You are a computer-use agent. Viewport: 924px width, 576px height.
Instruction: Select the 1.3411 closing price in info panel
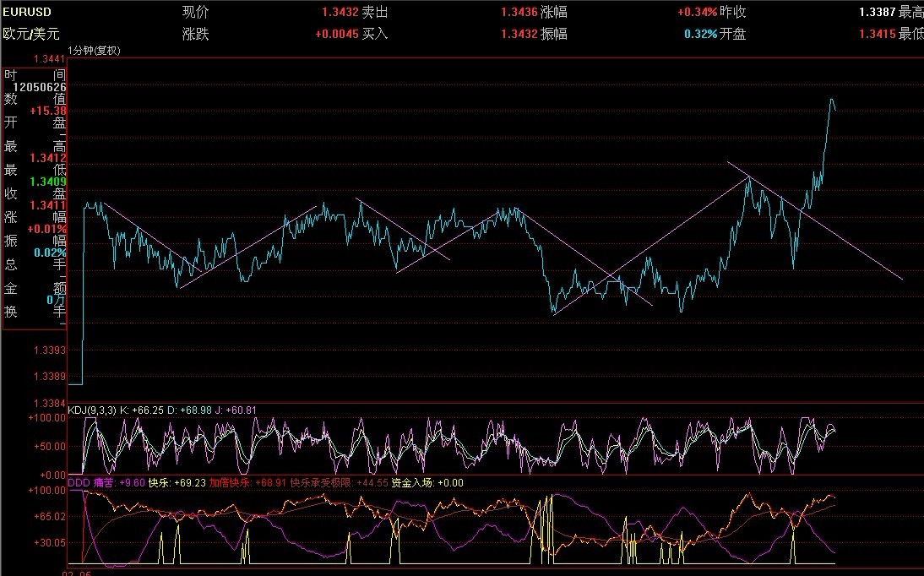[x=48, y=205]
